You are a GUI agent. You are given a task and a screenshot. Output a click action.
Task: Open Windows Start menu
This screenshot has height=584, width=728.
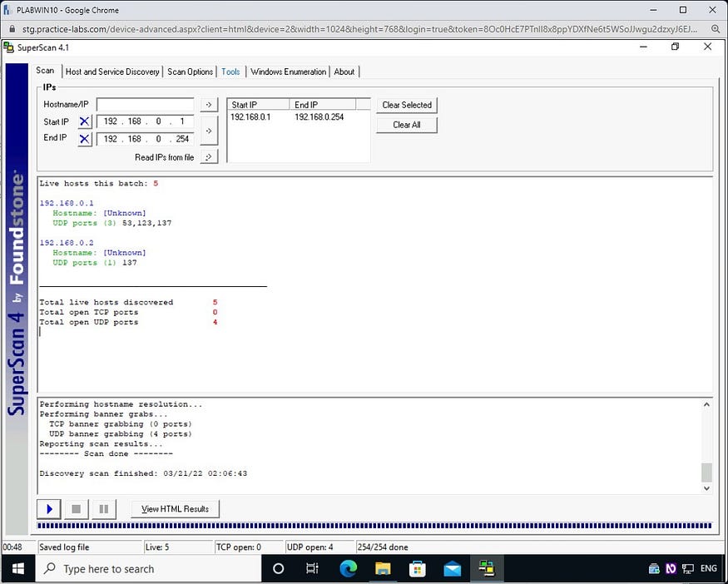(x=17, y=569)
